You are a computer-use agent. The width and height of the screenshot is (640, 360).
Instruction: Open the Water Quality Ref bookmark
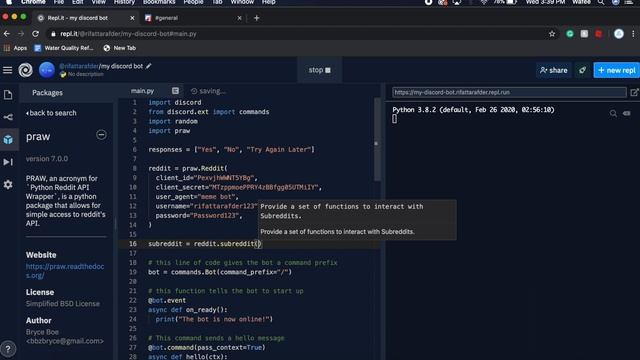[x=64, y=48]
